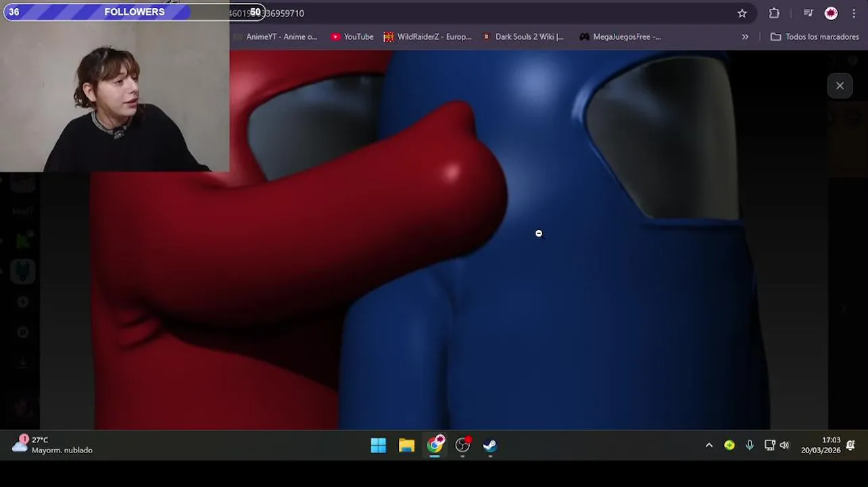Open the green tray application icon
868x487 pixels.
pyautogui.click(x=729, y=445)
